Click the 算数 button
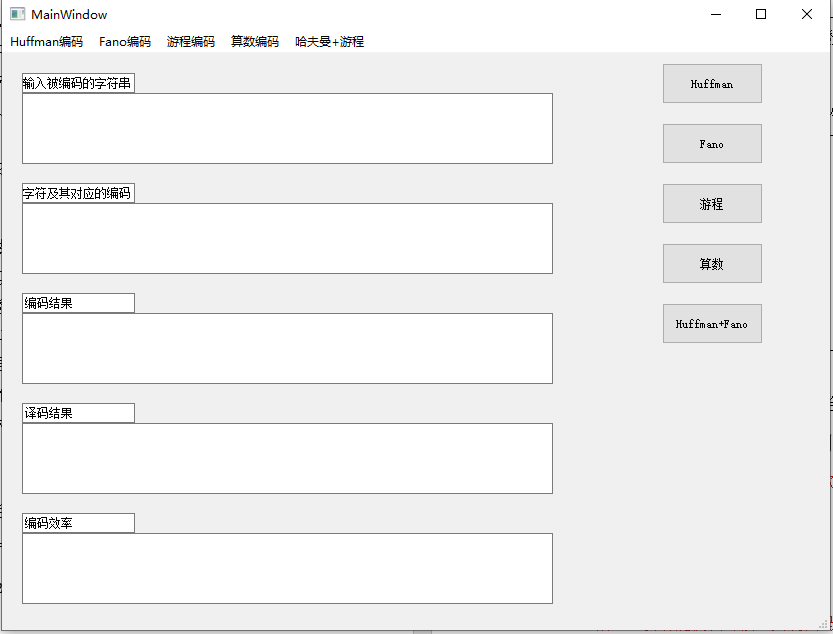This screenshot has height=634, width=833. click(x=712, y=264)
